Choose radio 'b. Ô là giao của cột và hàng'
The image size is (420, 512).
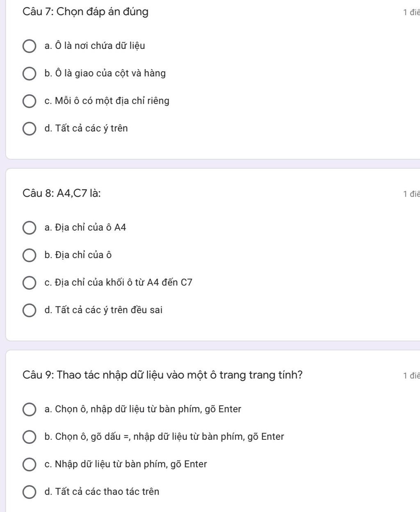pyautogui.click(x=29, y=73)
